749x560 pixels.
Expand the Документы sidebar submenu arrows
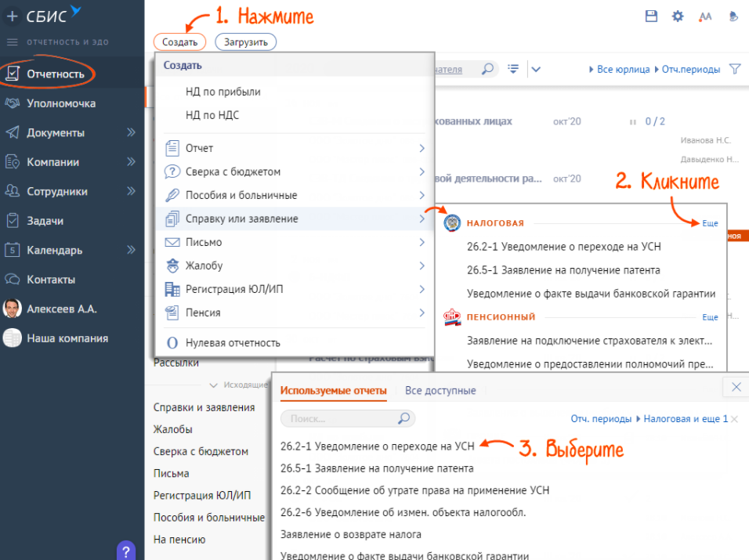[132, 132]
